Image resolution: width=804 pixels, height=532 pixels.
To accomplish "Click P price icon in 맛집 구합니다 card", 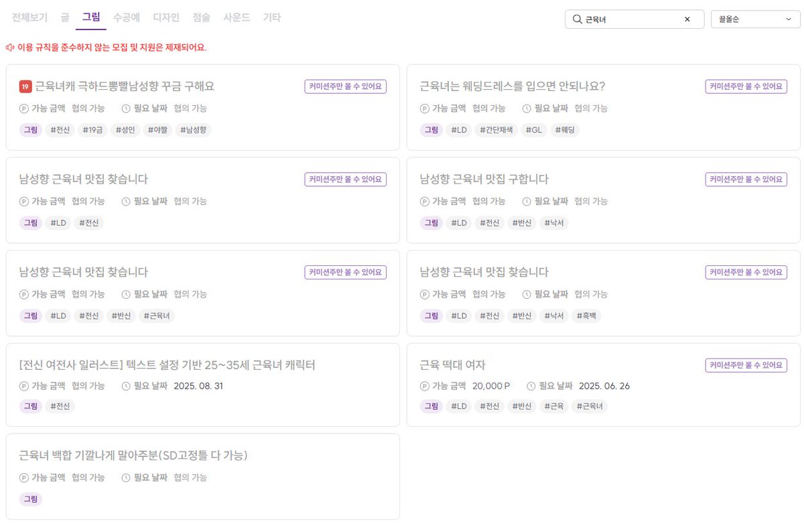I will coord(425,201).
